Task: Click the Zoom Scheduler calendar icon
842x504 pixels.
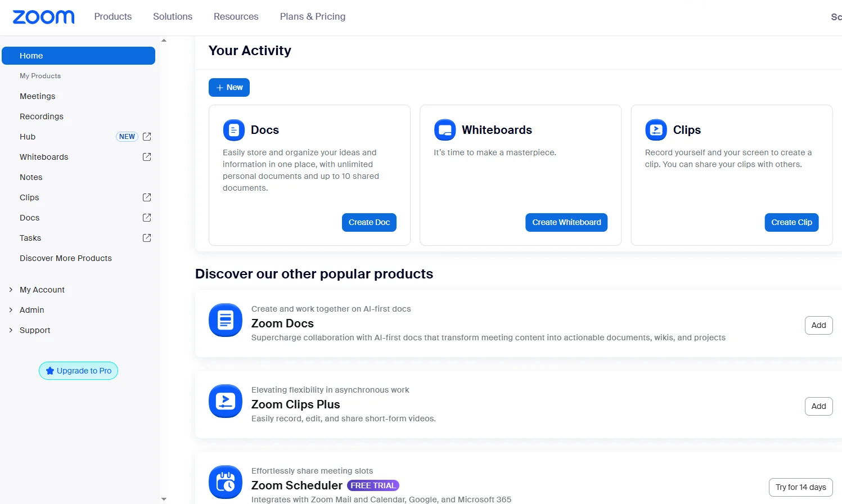Action: coord(225,481)
